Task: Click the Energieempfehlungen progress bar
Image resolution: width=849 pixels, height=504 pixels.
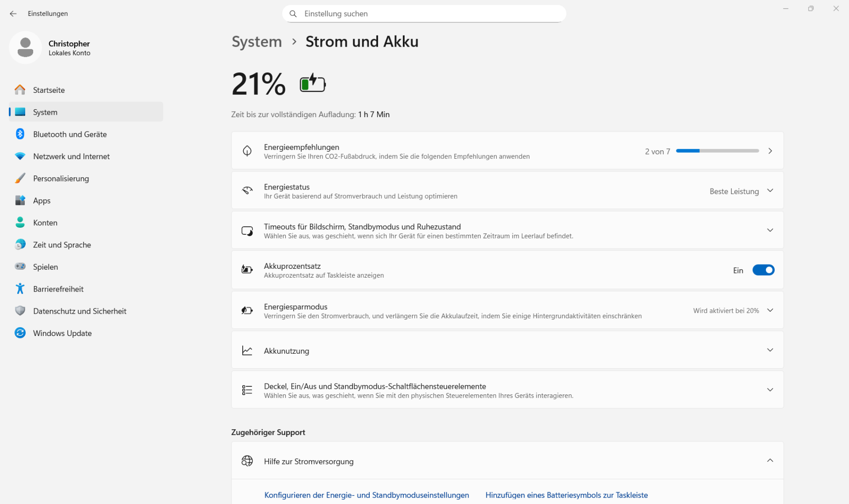Action: pos(717,151)
